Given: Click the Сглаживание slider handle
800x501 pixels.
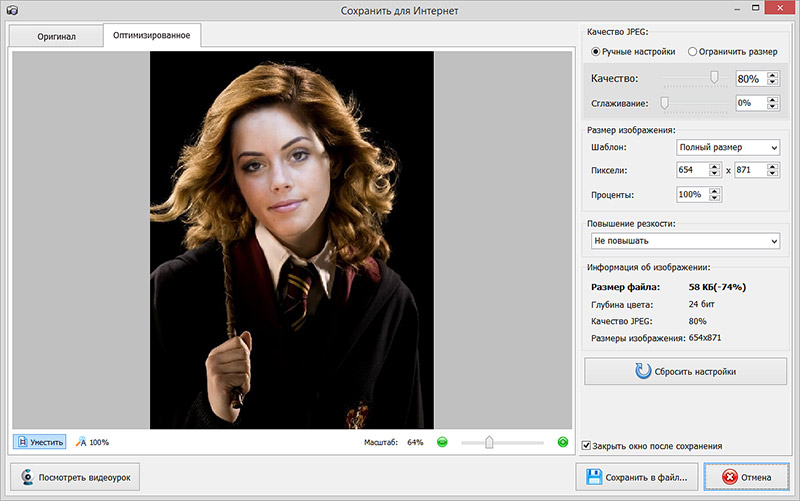Looking at the screenshot, I should 664,103.
